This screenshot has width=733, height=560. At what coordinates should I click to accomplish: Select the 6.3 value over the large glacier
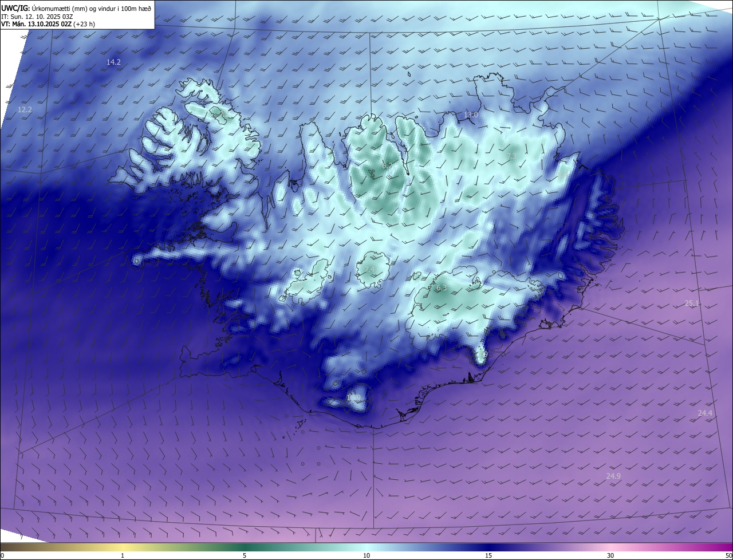(x=441, y=288)
